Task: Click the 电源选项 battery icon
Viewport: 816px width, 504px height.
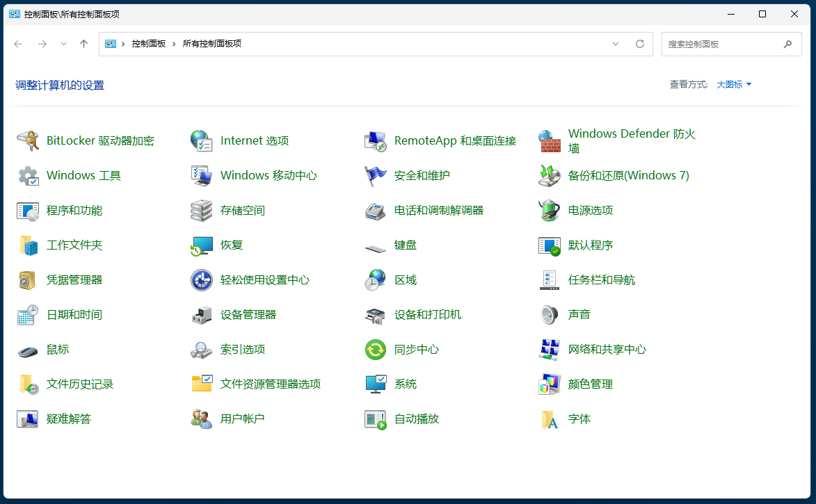Action: pyautogui.click(x=550, y=211)
